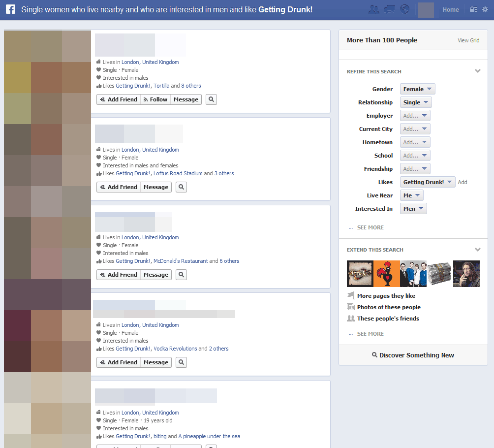Image resolution: width=494 pixels, height=448 pixels.
Task: Open the first Extend search page thumbnail
Action: pyautogui.click(x=360, y=274)
